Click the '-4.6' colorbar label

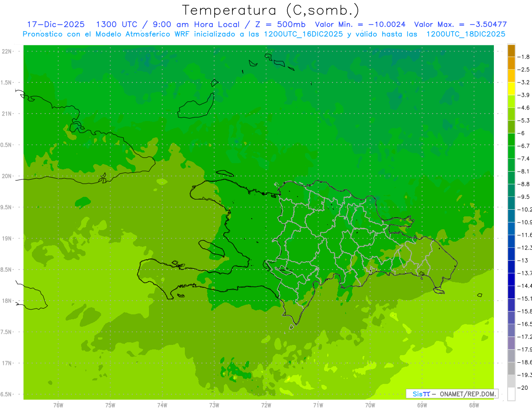pos(524,108)
